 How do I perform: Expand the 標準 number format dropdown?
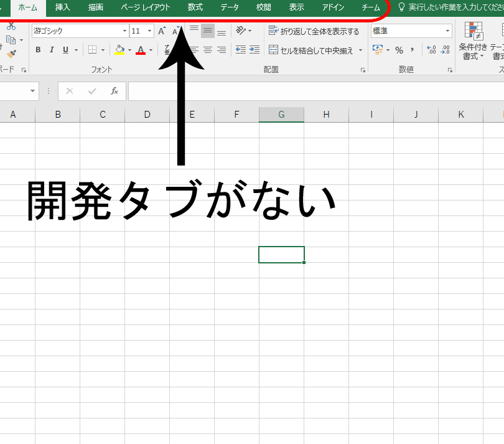[x=447, y=31]
